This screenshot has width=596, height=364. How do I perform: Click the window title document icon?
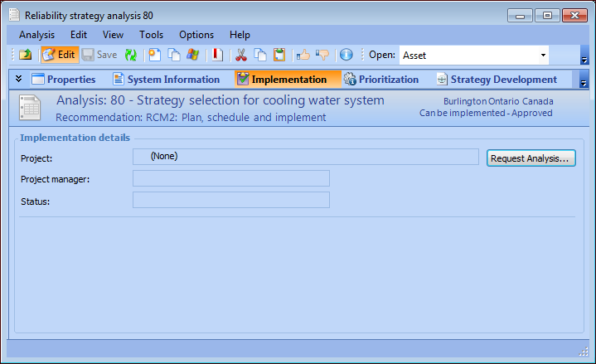click(x=14, y=15)
